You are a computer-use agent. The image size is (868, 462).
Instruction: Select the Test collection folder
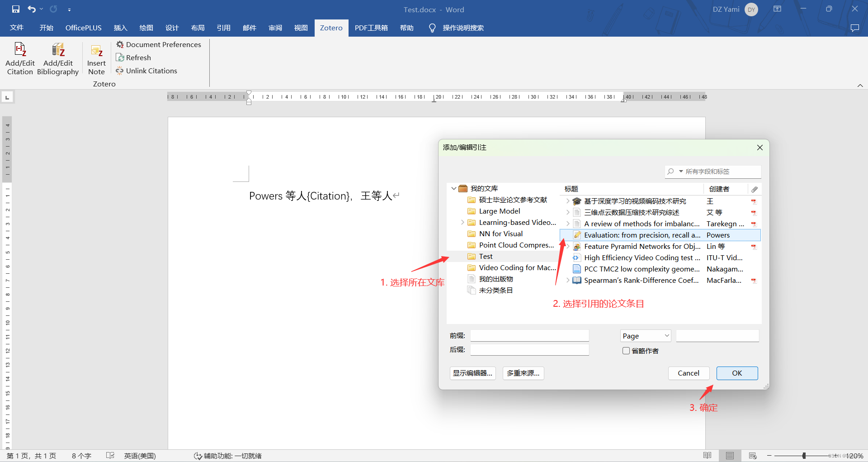coord(486,257)
